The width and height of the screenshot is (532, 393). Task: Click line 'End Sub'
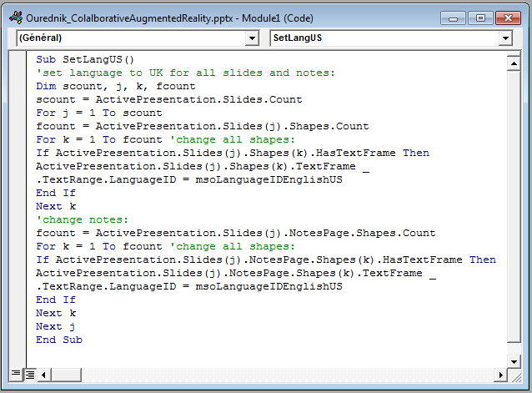click(x=59, y=340)
